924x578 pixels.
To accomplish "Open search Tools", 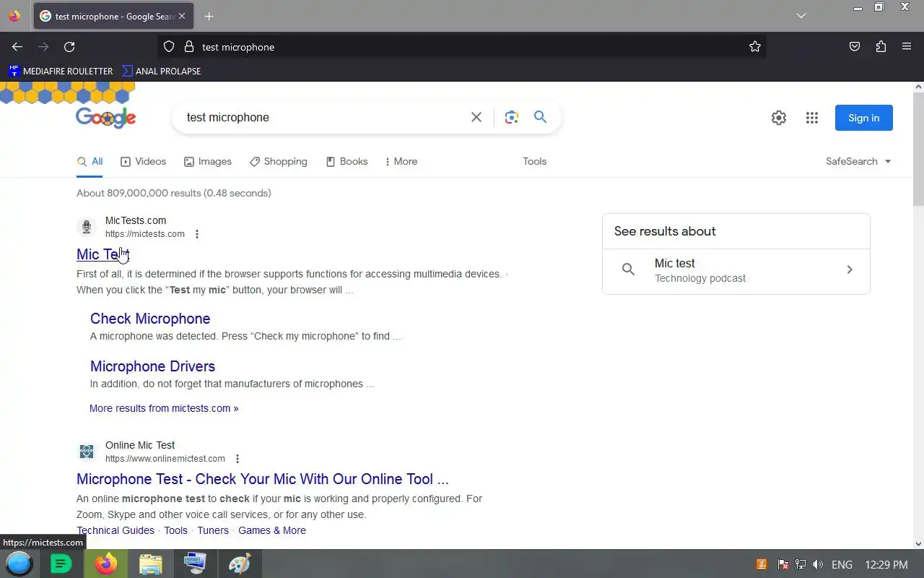I will point(535,162).
